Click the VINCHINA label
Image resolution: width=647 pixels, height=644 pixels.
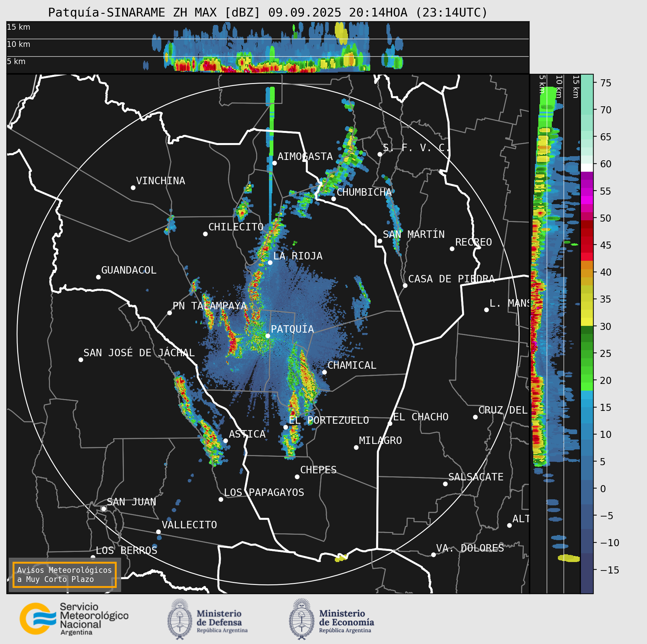pyautogui.click(x=161, y=180)
